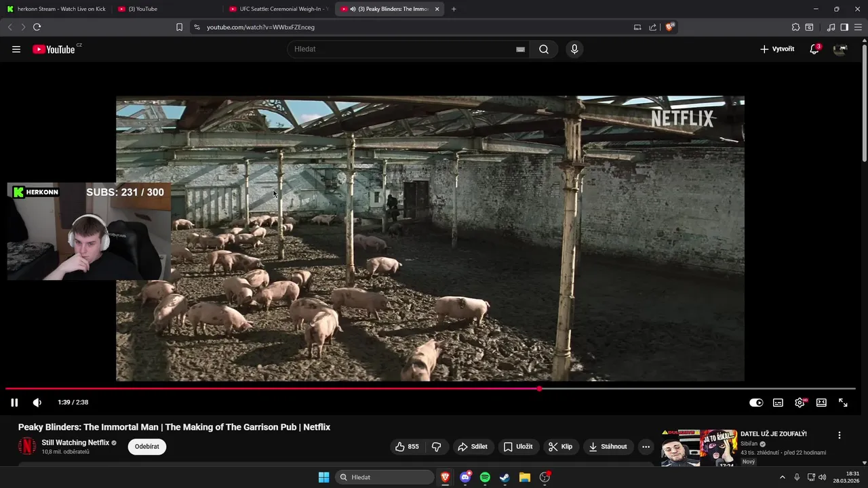Toggle subtitles in the player
Screen dimensions: 868x488
pyautogui.click(x=778, y=403)
